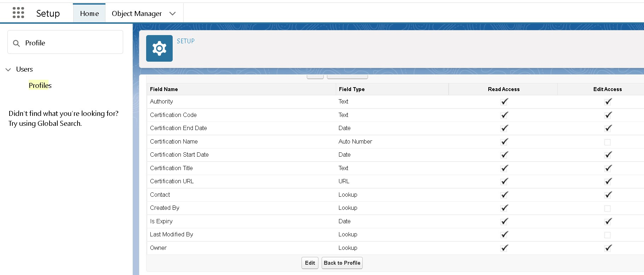The image size is (644, 275).
Task: Select the Certification Code field name
Action: tap(173, 115)
